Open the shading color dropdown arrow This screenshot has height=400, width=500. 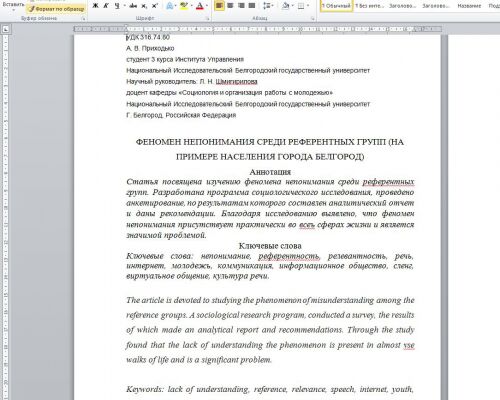[x=292, y=6]
